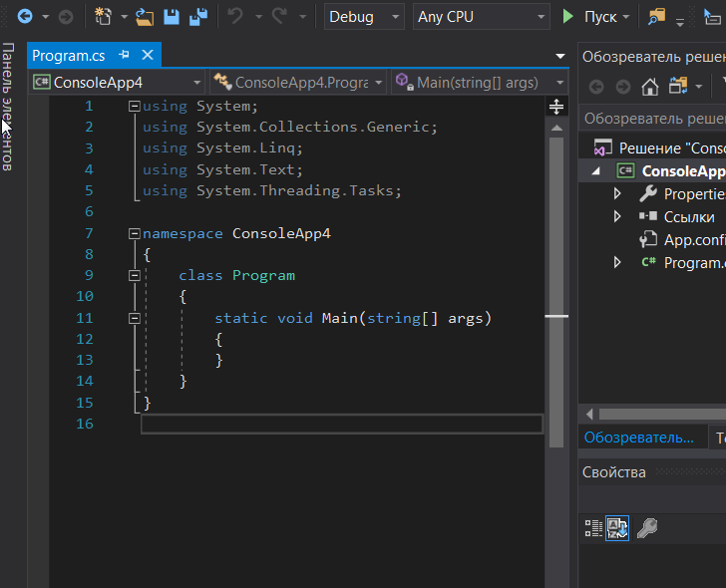
Task: Click Home icon in Solution Explorer
Action: click(x=649, y=86)
